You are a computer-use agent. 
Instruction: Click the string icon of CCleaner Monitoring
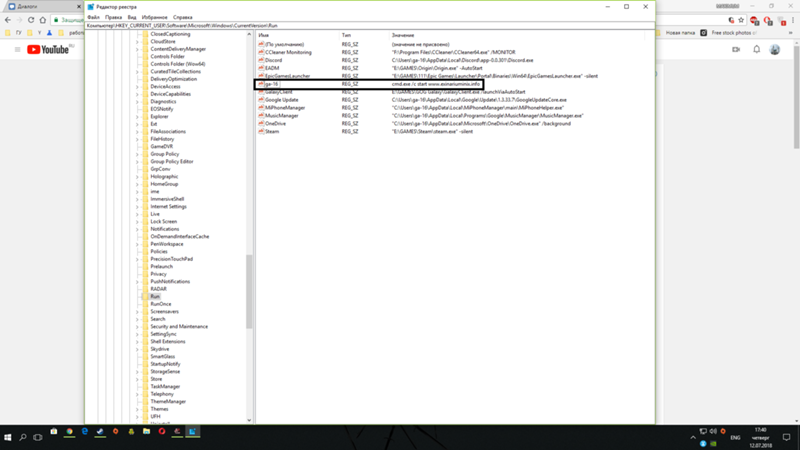pyautogui.click(x=261, y=52)
